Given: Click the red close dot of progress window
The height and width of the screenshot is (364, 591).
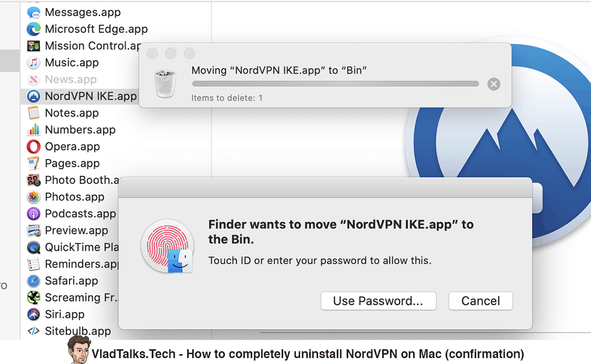Looking at the screenshot, I should [x=152, y=53].
